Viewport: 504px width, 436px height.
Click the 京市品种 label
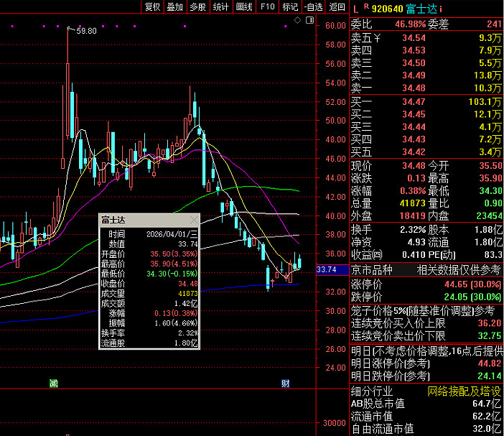pyautogui.click(x=372, y=270)
